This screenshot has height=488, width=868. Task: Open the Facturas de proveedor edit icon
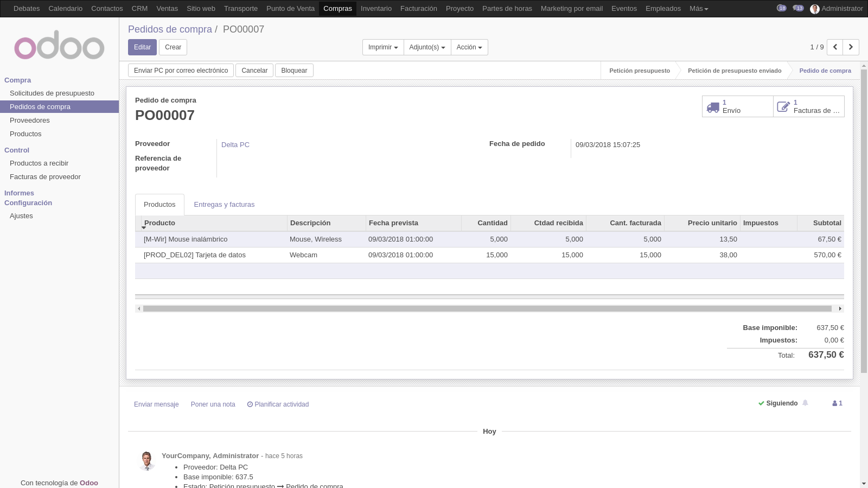point(783,107)
